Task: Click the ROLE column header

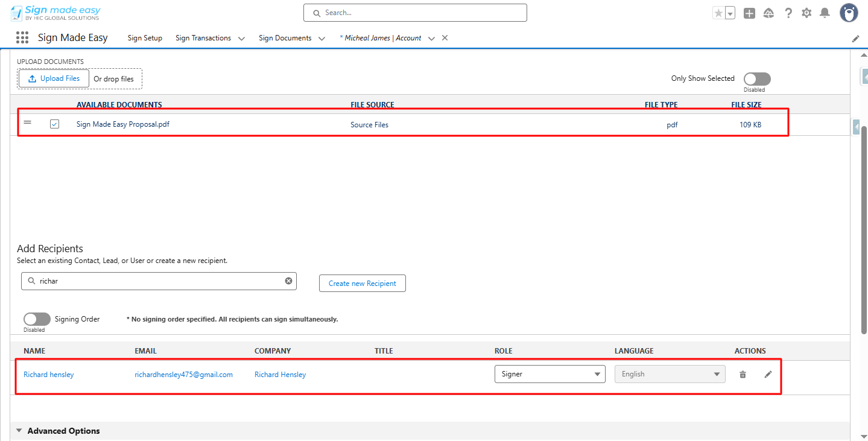Action: [504, 351]
